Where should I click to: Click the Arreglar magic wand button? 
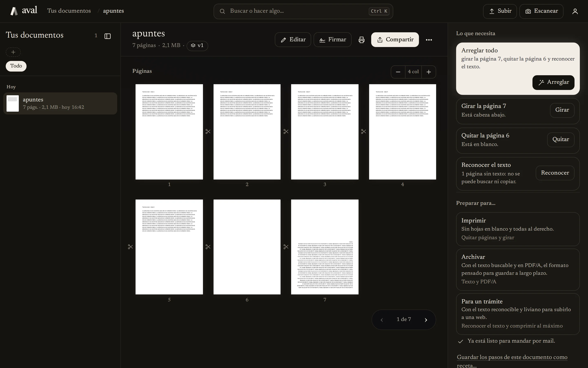[553, 83]
